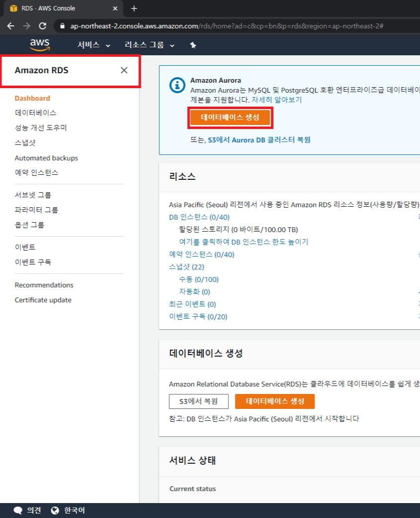Click the S3에서 복원 button
Image resolution: width=420 pixels, height=518 pixels.
point(199,401)
